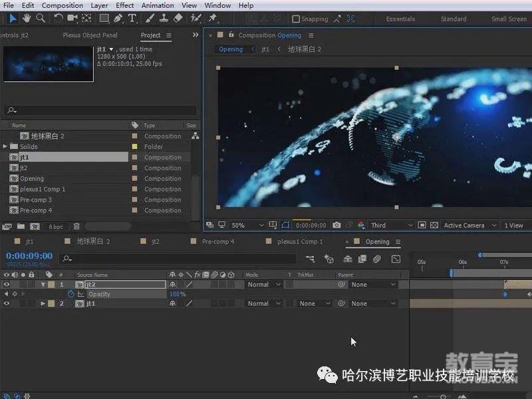Viewport: 532px width, 399px height.
Task: Enable the Snapping checkbox
Action: [x=296, y=19]
